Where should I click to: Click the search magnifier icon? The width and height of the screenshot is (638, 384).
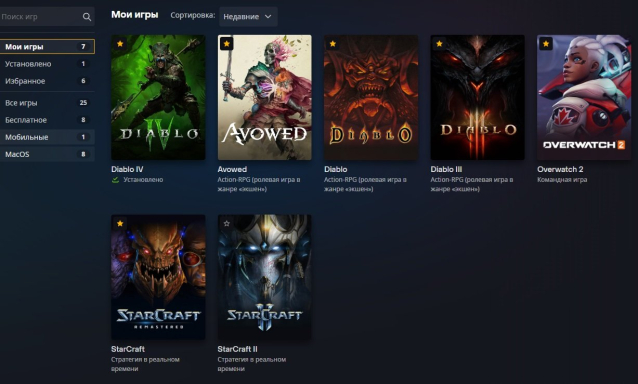(x=87, y=17)
